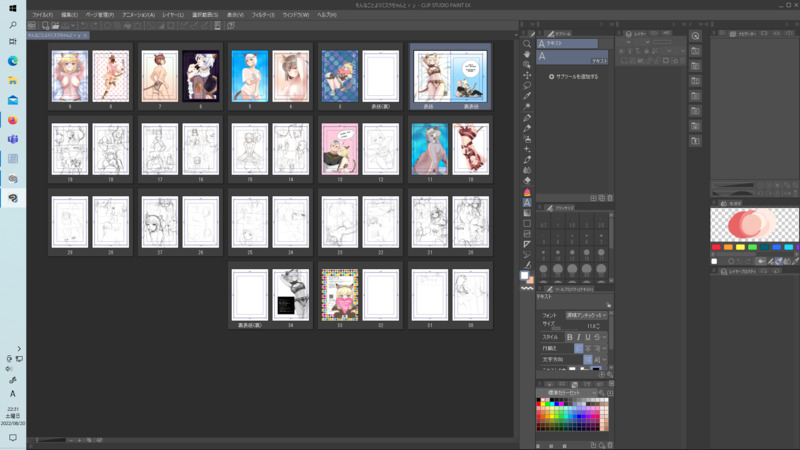Toggle Italic text style

[579, 337]
